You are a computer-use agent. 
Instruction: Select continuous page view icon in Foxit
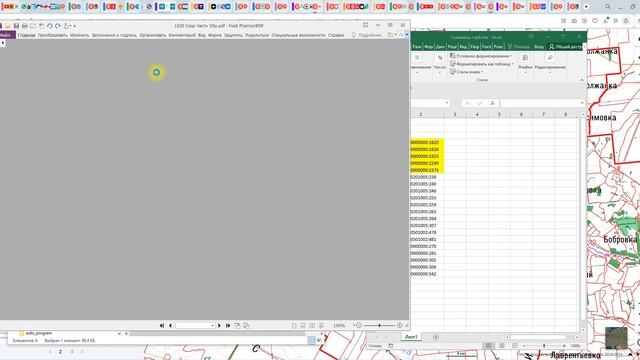303,326
